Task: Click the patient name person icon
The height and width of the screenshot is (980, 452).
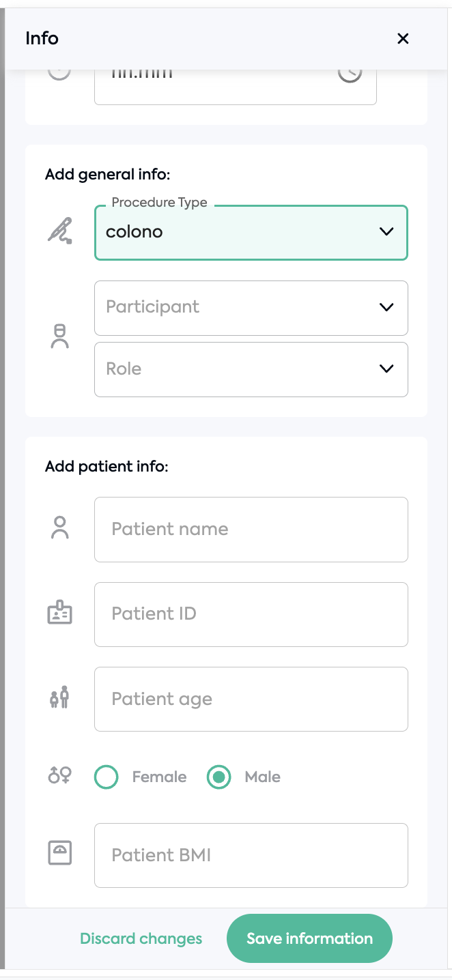Action: click(x=60, y=528)
